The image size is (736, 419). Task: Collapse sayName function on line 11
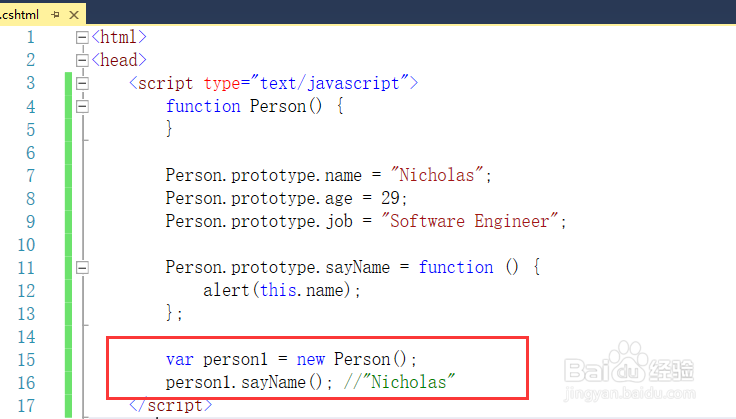(x=82, y=267)
